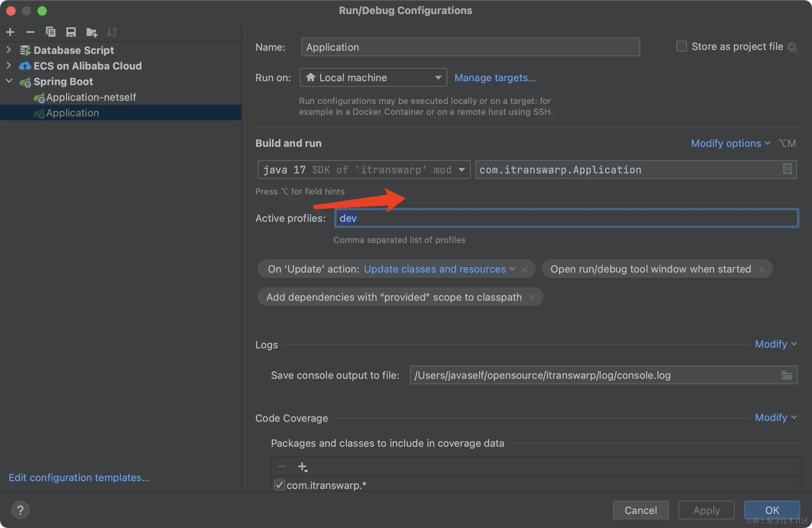This screenshot has width=812, height=528.
Task: Add a new run configuration
Action: click(x=11, y=32)
